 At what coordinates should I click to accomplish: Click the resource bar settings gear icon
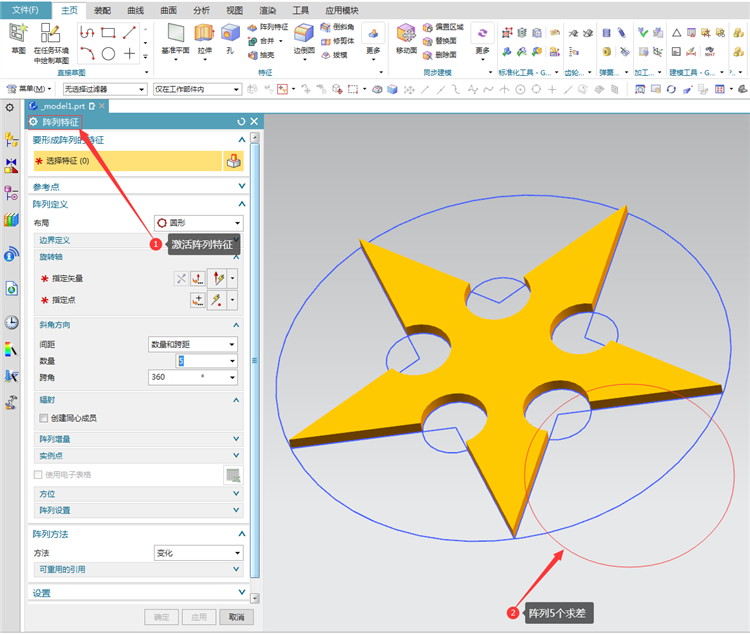[x=10, y=108]
